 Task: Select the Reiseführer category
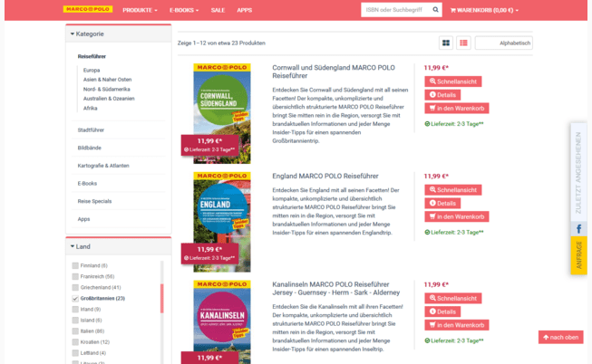(92, 56)
